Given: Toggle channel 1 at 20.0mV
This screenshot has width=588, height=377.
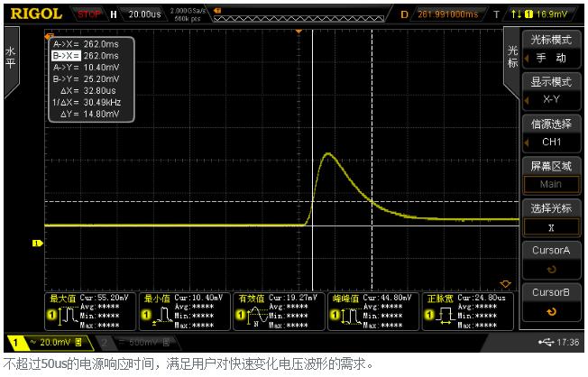Looking at the screenshot, I should (x=47, y=343).
